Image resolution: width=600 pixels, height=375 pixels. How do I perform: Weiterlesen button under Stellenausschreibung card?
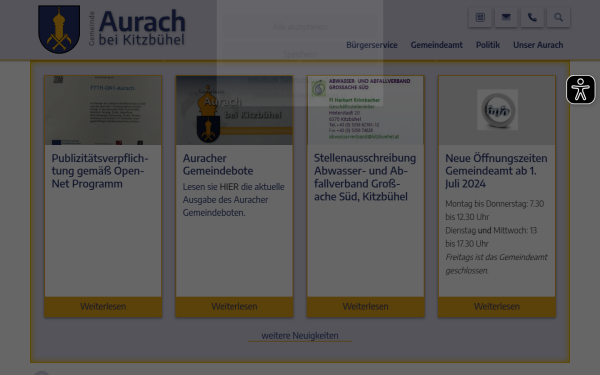365,307
